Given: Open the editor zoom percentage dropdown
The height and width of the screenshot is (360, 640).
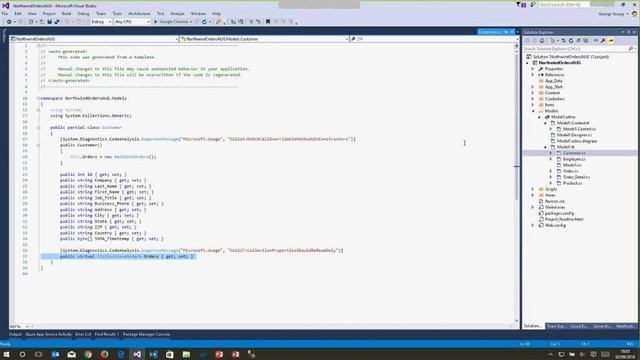Looking at the screenshot, I should click(x=19, y=327).
